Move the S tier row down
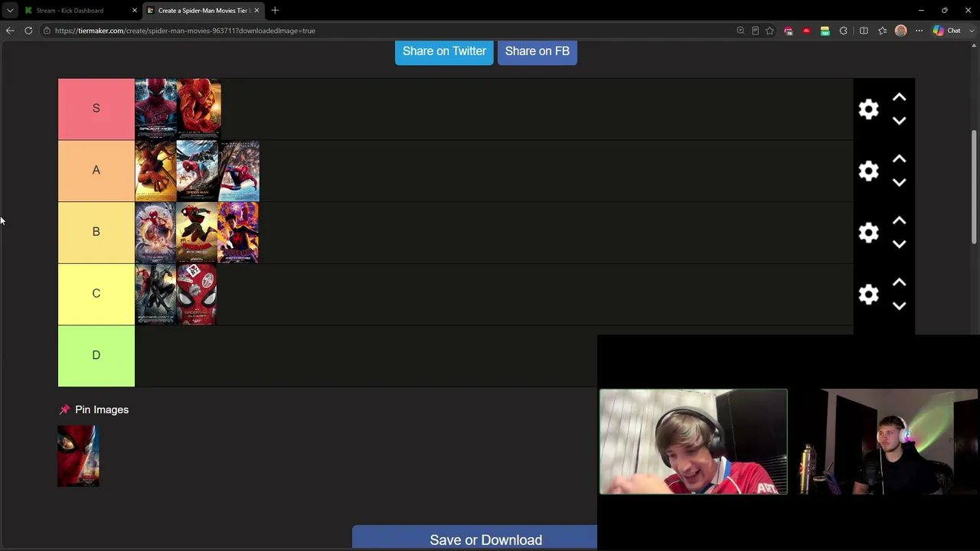The image size is (980, 551). (x=900, y=121)
